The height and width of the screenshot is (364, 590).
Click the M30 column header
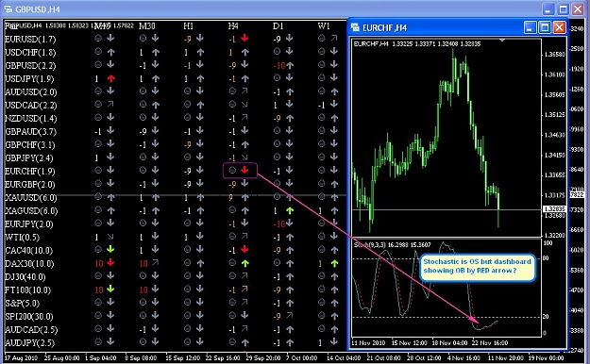click(146, 26)
